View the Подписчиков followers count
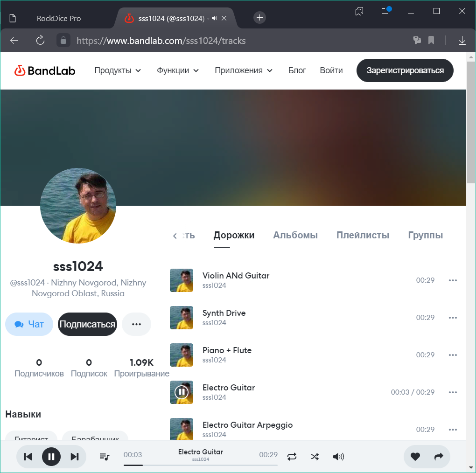476x473 pixels. click(x=39, y=368)
